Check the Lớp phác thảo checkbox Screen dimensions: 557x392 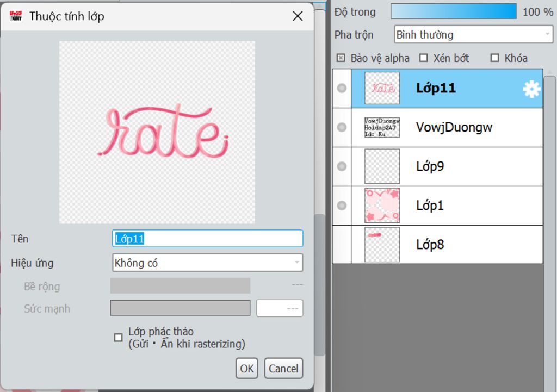point(118,337)
